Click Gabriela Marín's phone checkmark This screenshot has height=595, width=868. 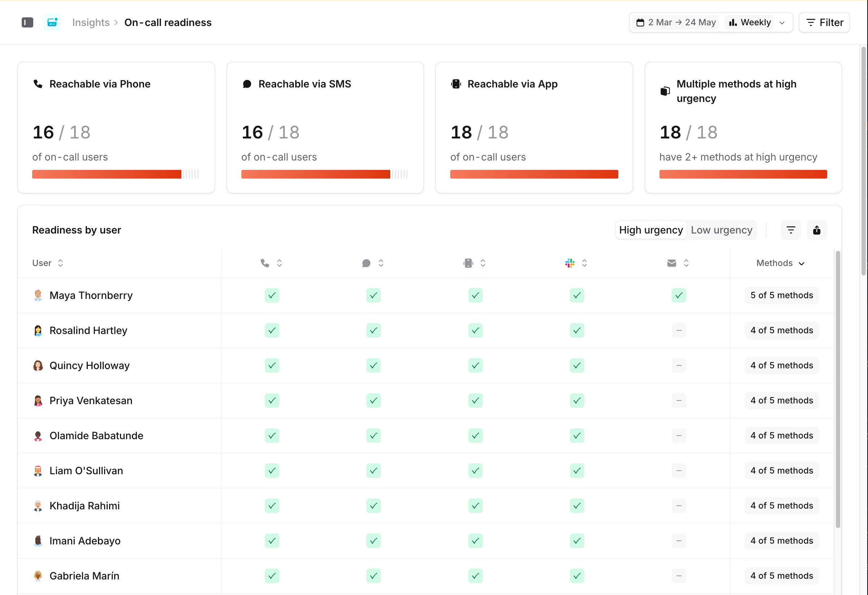[x=272, y=576]
